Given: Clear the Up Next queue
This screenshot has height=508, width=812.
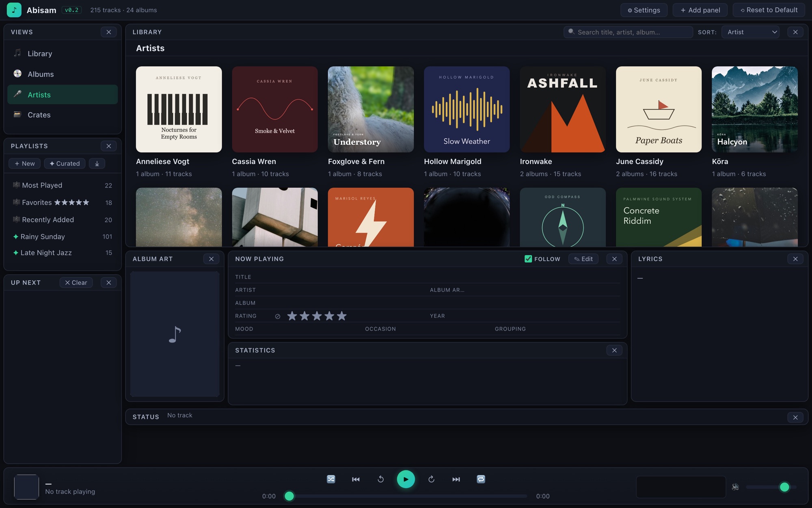Looking at the screenshot, I should (x=76, y=282).
